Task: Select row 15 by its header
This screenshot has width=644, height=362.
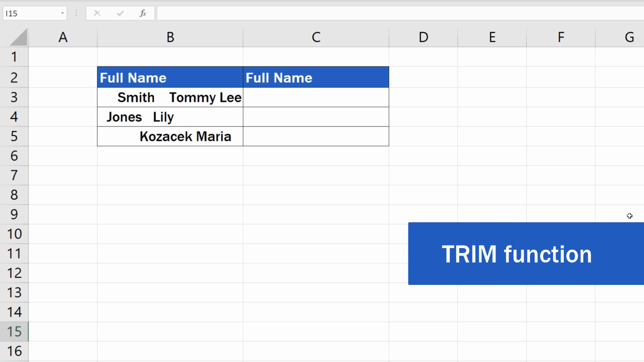Action: point(14,331)
